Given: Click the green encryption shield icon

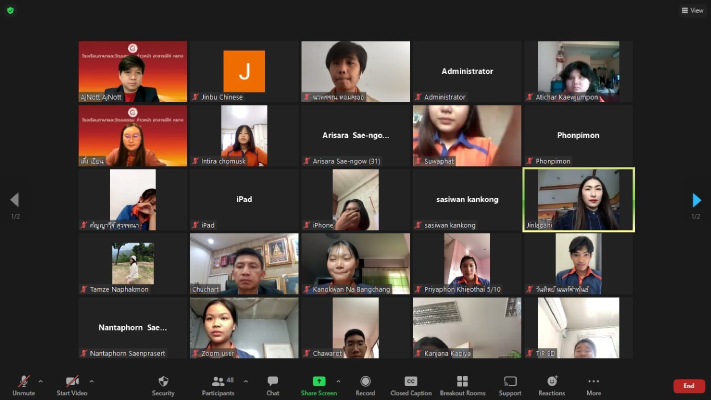Looking at the screenshot, I should [10, 10].
